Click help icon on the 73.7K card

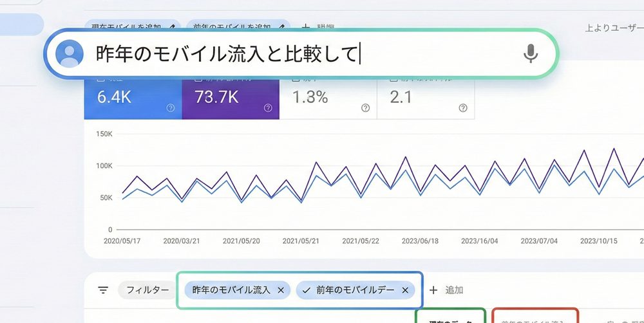click(268, 108)
